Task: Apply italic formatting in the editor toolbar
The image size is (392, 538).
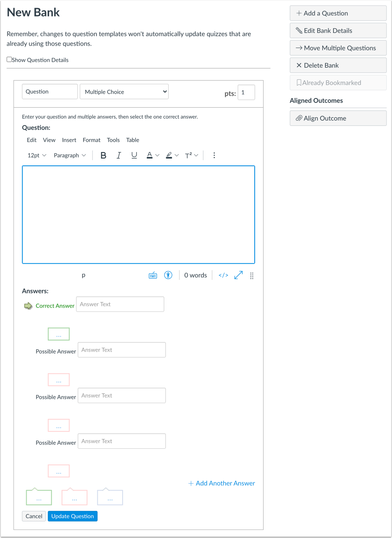Action: click(x=119, y=155)
